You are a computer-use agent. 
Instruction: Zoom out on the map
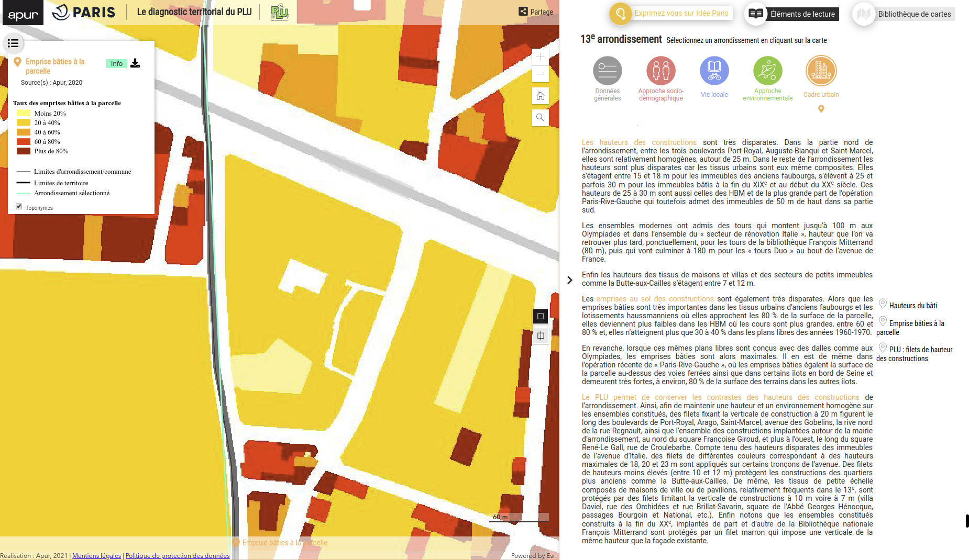click(540, 74)
